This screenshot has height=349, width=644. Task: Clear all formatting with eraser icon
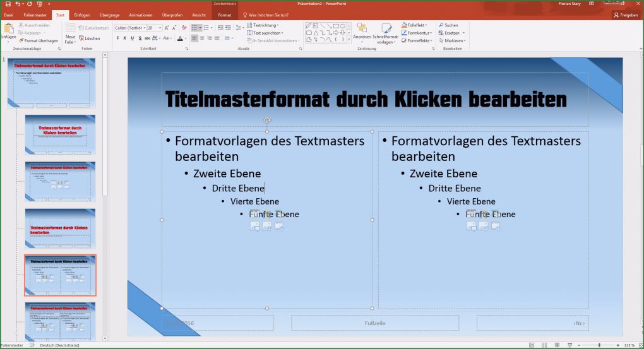184,28
